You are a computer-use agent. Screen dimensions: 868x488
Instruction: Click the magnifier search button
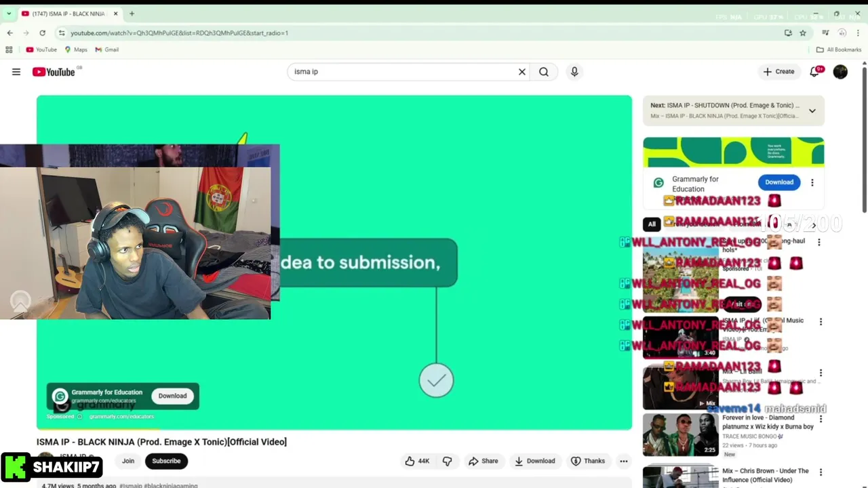click(544, 72)
